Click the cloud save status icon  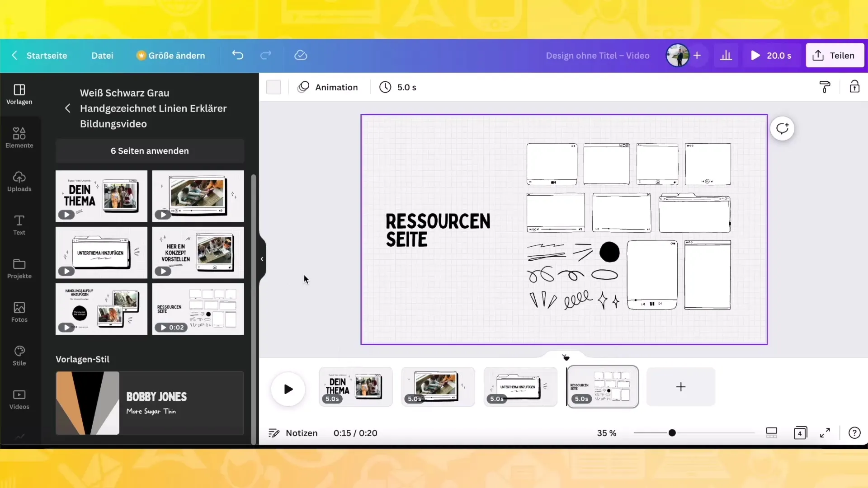301,55
